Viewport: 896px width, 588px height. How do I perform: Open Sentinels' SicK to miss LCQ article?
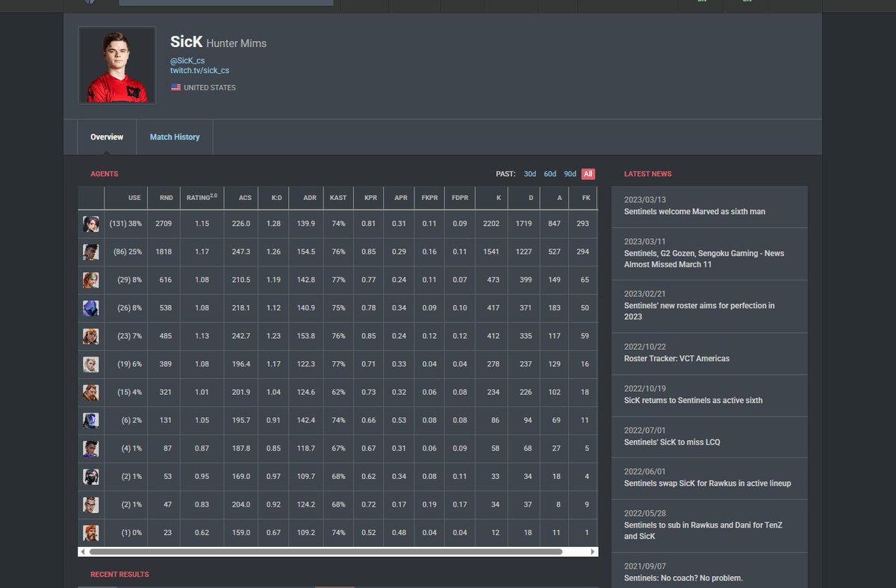(x=709, y=437)
